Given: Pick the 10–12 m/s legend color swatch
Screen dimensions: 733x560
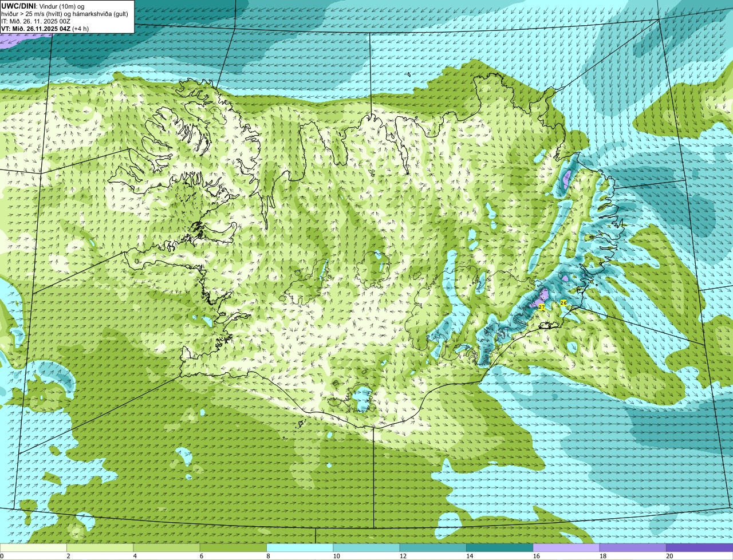Looking at the screenshot, I should point(366,548).
